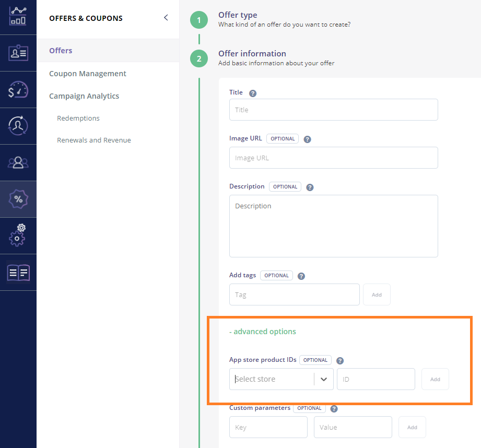Click Add button next to ID field

click(x=435, y=379)
